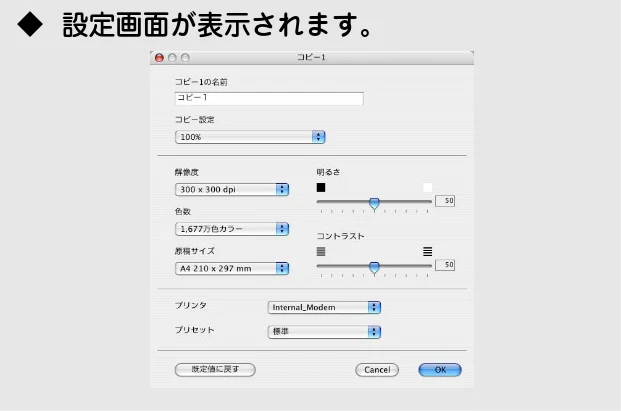Click the 色数 label
This screenshot has height=411, width=621.
click(x=183, y=211)
